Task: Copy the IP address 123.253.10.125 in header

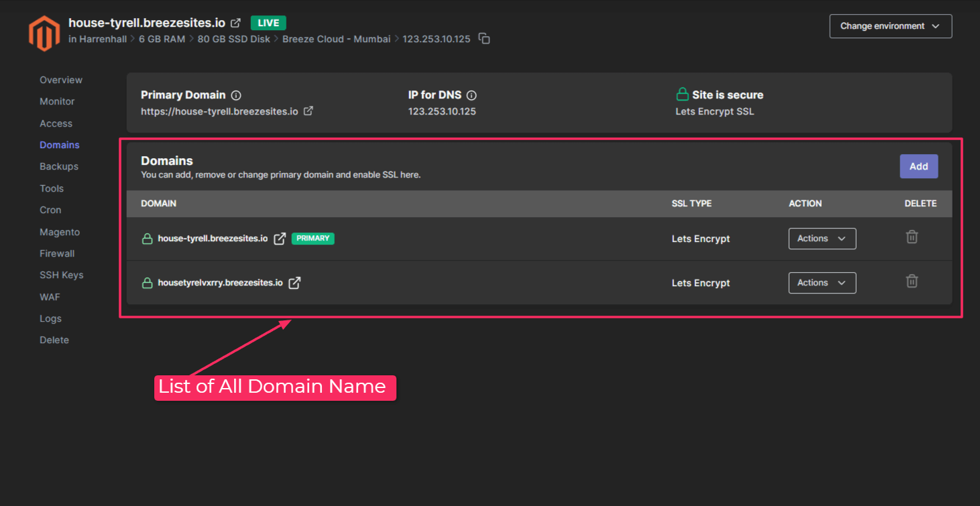Action: click(x=484, y=39)
